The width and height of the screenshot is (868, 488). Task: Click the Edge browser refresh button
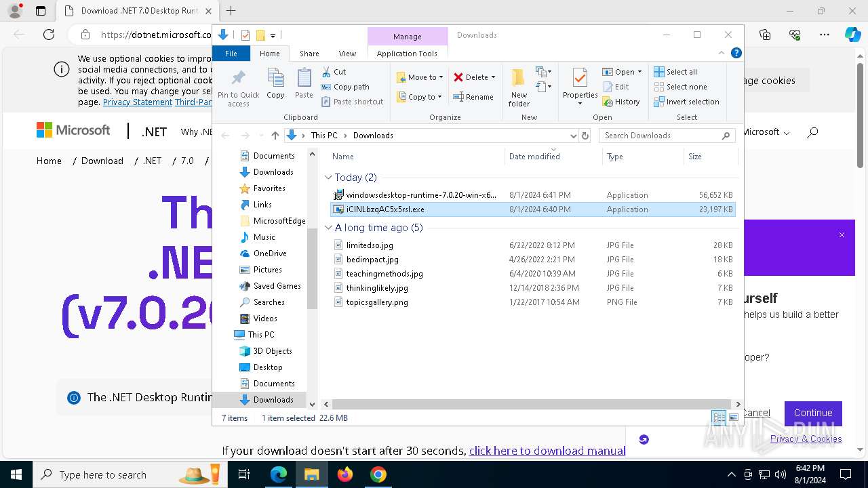tap(48, 35)
